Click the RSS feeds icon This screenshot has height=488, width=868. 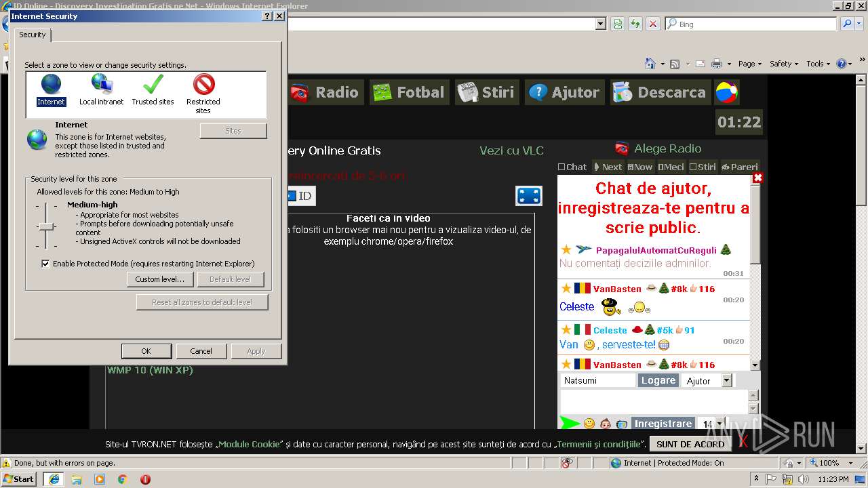coord(675,64)
